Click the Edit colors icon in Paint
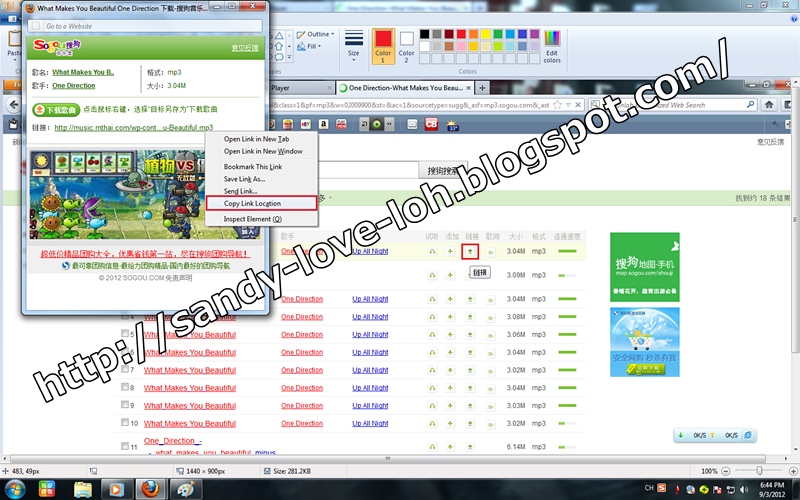 pos(552,46)
